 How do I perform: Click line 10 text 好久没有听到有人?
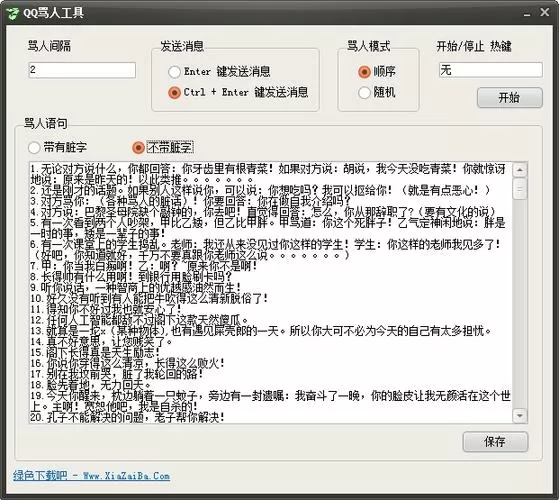149,298
